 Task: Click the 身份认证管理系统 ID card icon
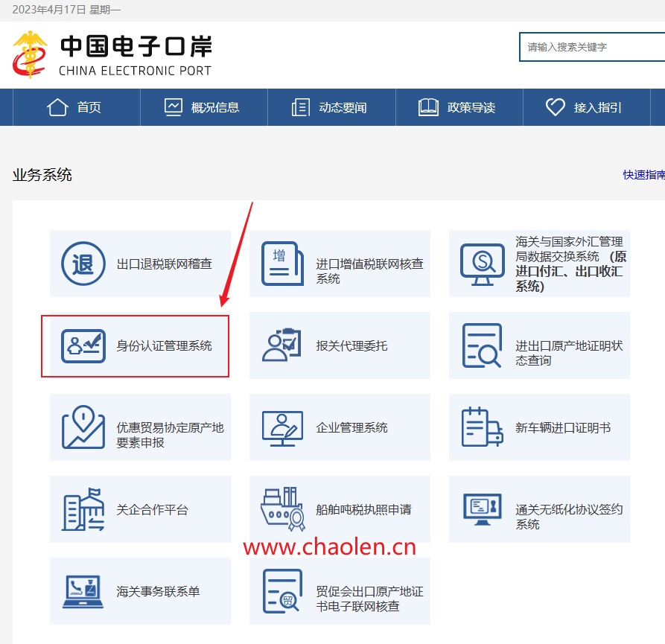[x=83, y=345]
